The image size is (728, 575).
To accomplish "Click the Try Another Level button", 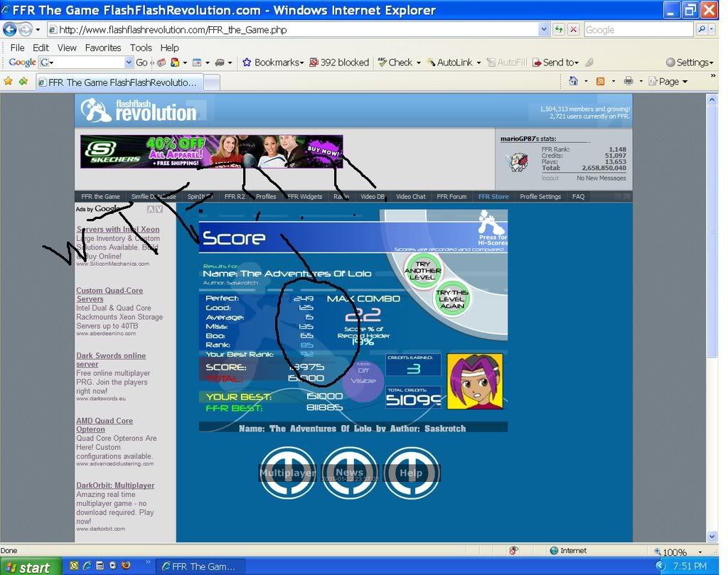I will tap(422, 272).
